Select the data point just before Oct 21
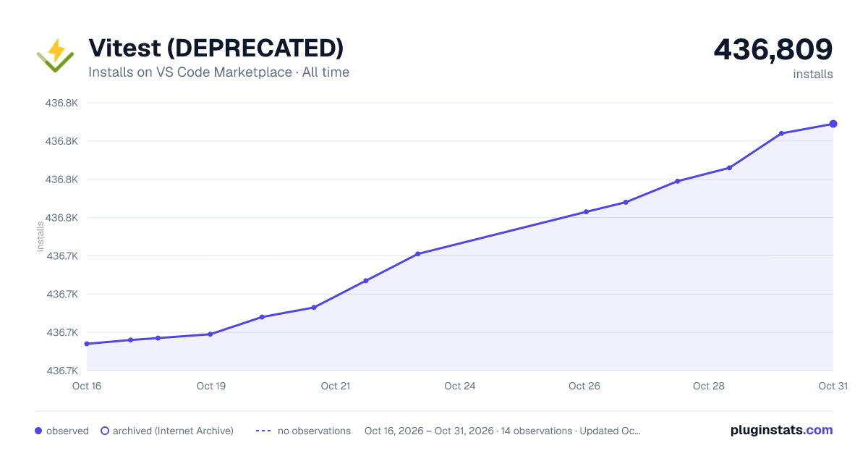This screenshot has width=868, height=456. tap(314, 308)
